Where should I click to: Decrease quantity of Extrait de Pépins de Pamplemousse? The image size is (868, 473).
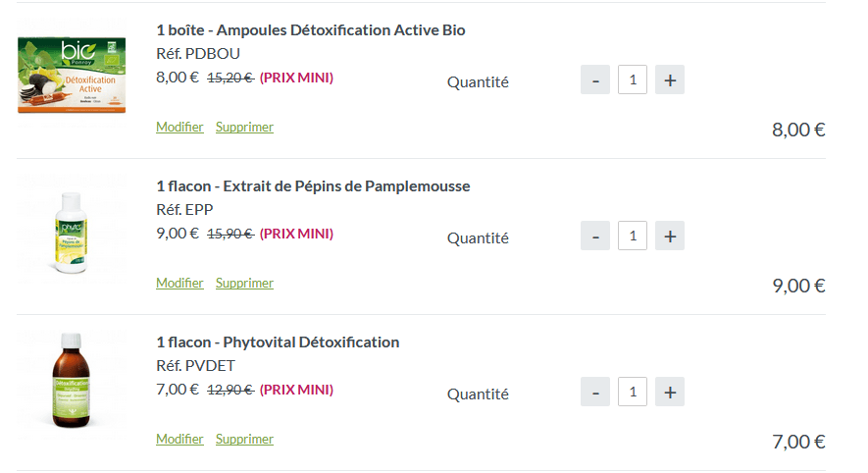coord(595,236)
